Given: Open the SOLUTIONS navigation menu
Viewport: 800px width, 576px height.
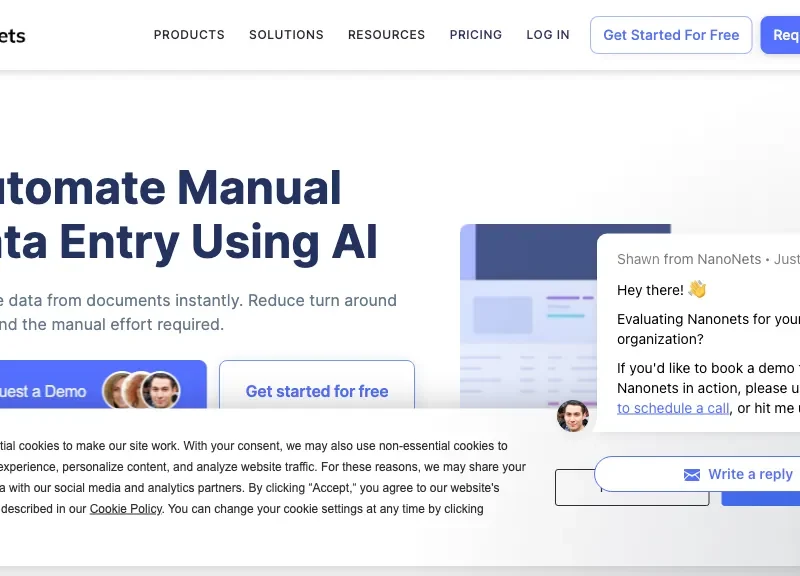Looking at the screenshot, I should pyautogui.click(x=286, y=35).
